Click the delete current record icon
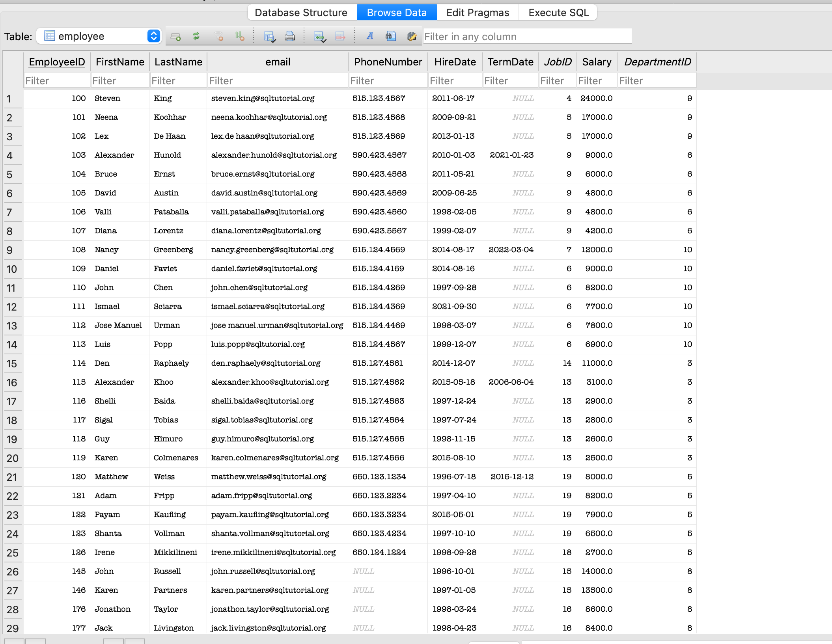The height and width of the screenshot is (644, 832). 340,36
